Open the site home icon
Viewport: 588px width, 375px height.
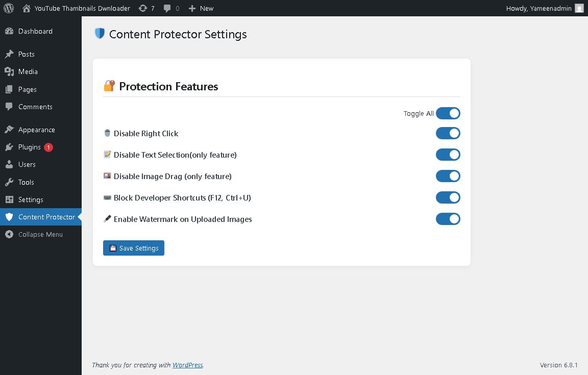point(26,8)
